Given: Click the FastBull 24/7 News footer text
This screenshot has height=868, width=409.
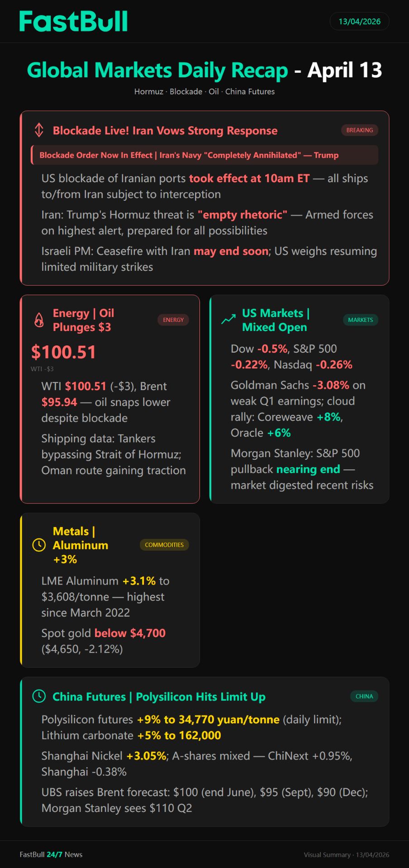Looking at the screenshot, I should pyautogui.click(x=51, y=854).
